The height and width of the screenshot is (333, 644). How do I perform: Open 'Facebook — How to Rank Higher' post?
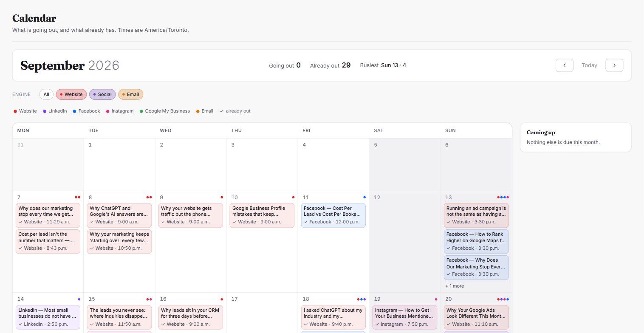coord(476,241)
